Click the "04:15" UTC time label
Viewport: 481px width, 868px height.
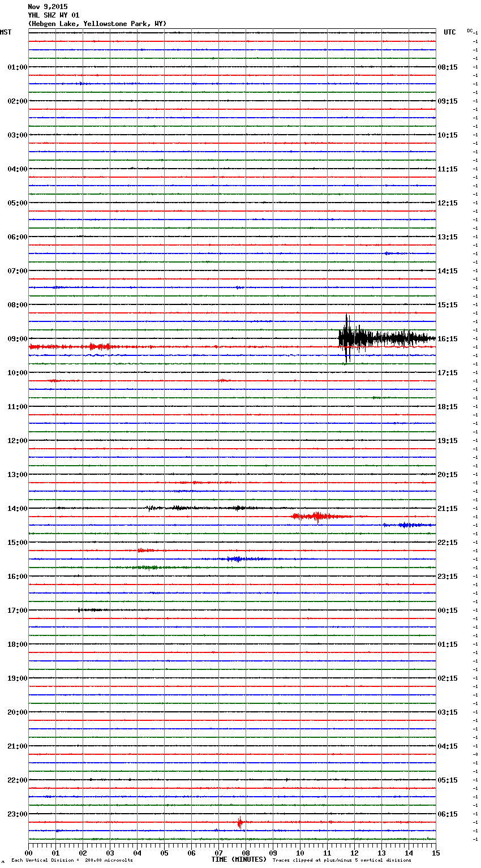(448, 746)
